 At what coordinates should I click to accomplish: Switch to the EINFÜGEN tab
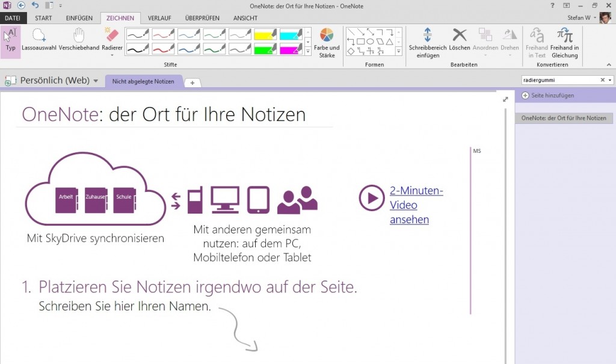tap(79, 18)
